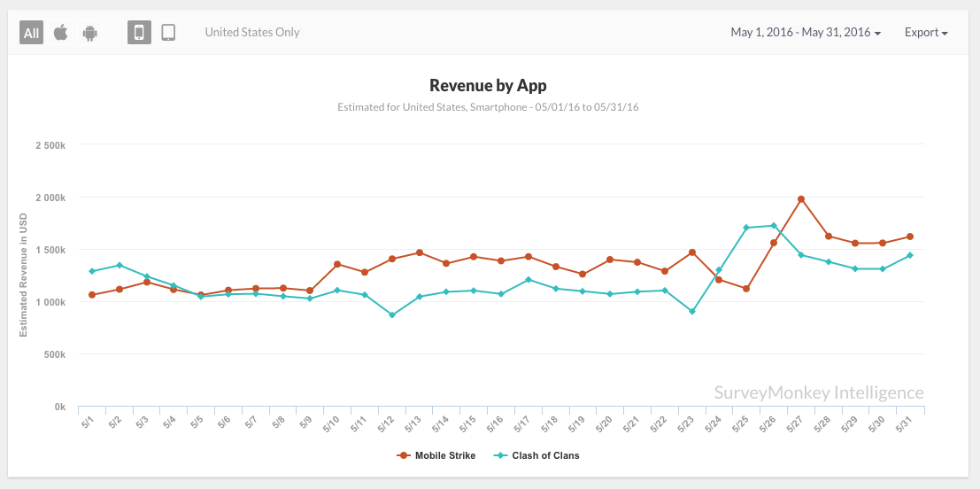The image size is (980, 489).
Task: Click the 5/31 x-axis date label
Action: pyautogui.click(x=905, y=423)
